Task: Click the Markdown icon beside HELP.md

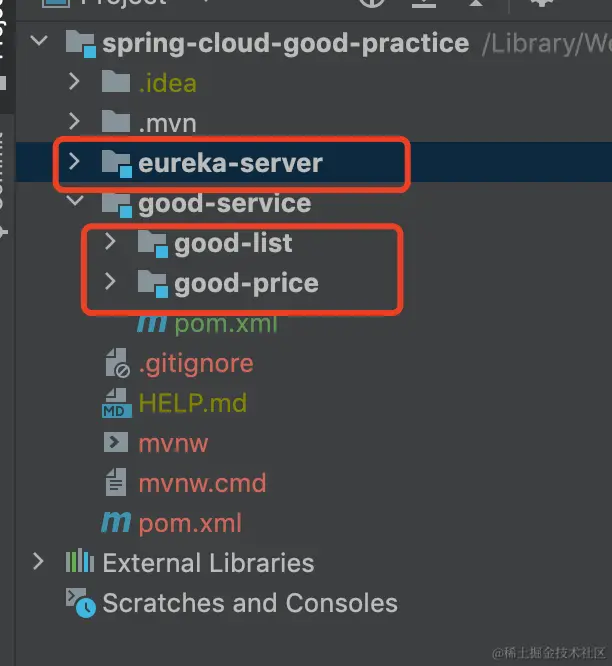Action: click(x=117, y=404)
